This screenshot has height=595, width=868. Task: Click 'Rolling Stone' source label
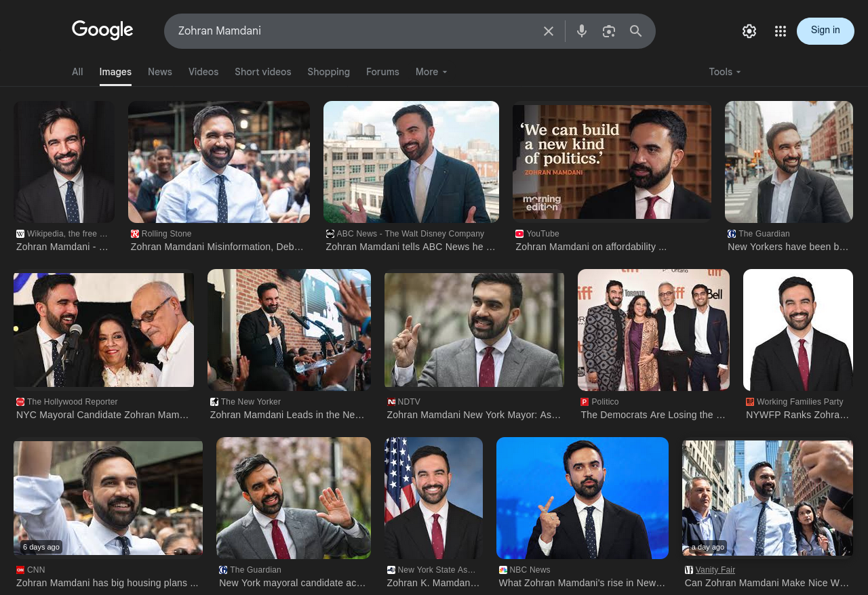(167, 234)
